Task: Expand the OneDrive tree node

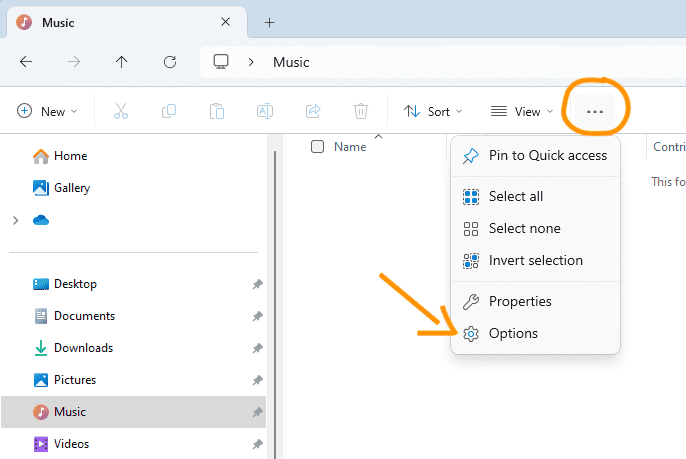Action: tap(16, 220)
